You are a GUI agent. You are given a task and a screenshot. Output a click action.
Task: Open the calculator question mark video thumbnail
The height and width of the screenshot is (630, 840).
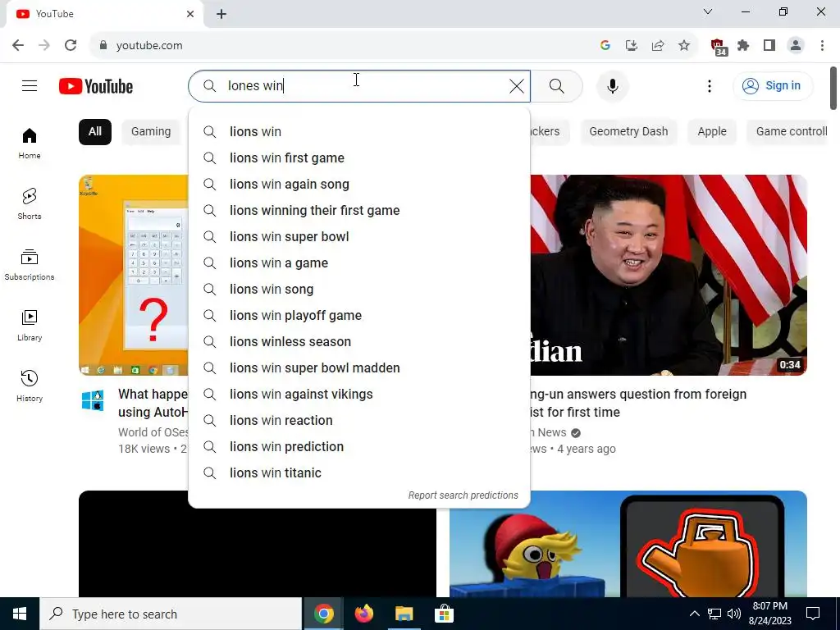pos(134,275)
